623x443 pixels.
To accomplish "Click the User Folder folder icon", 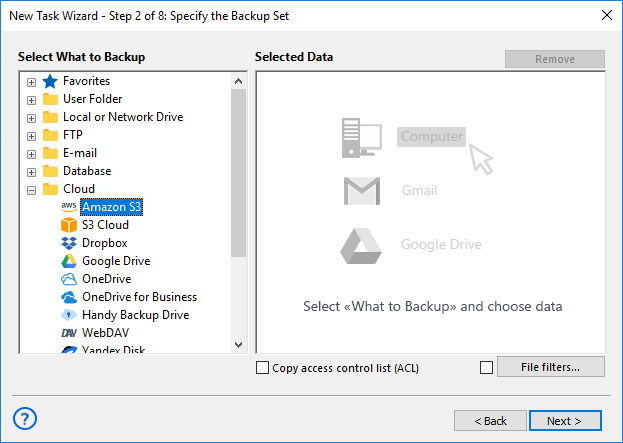I will 50,99.
